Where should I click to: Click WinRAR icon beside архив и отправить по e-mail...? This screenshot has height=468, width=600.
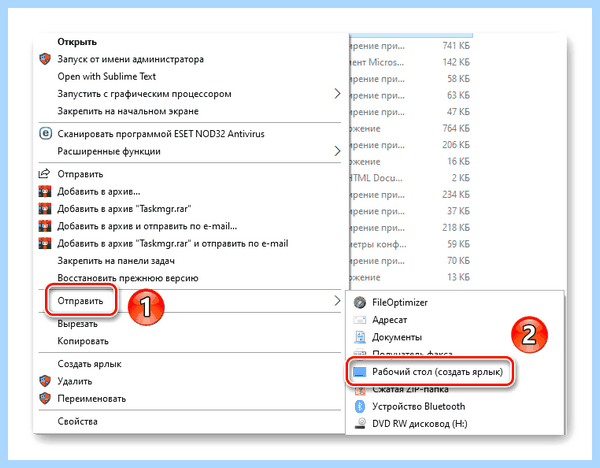coord(45,226)
